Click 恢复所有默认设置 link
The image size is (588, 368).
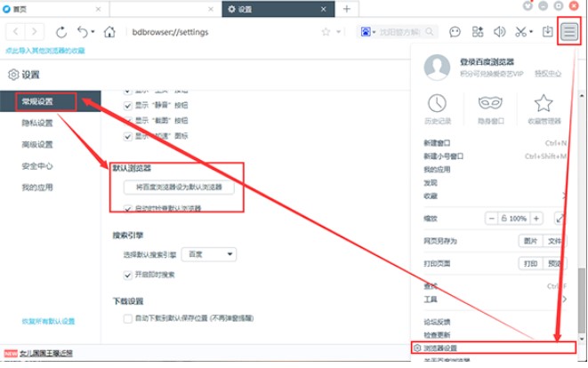[48, 322]
